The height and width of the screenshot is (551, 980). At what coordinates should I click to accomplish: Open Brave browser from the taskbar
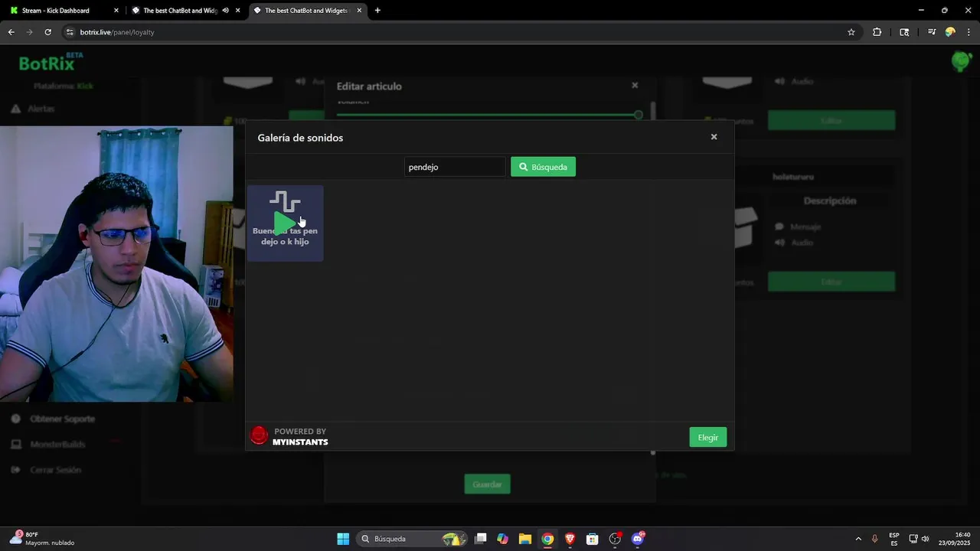point(570,539)
